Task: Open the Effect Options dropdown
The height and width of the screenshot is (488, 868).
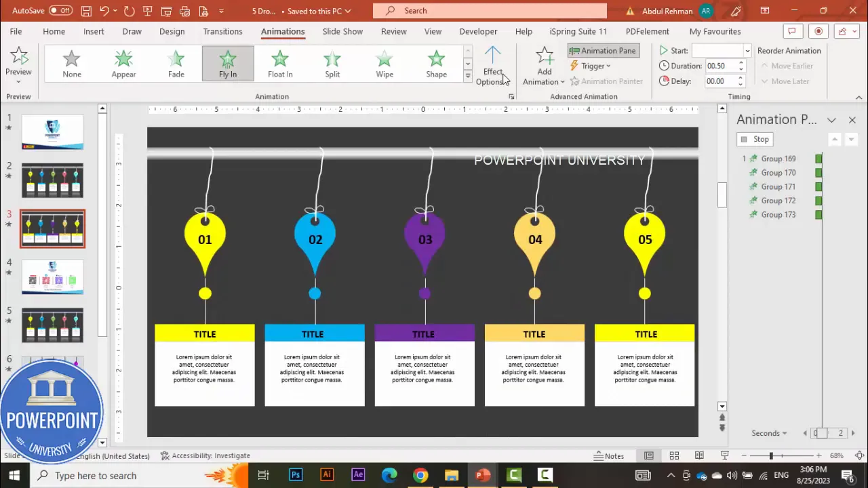Action: (x=493, y=66)
